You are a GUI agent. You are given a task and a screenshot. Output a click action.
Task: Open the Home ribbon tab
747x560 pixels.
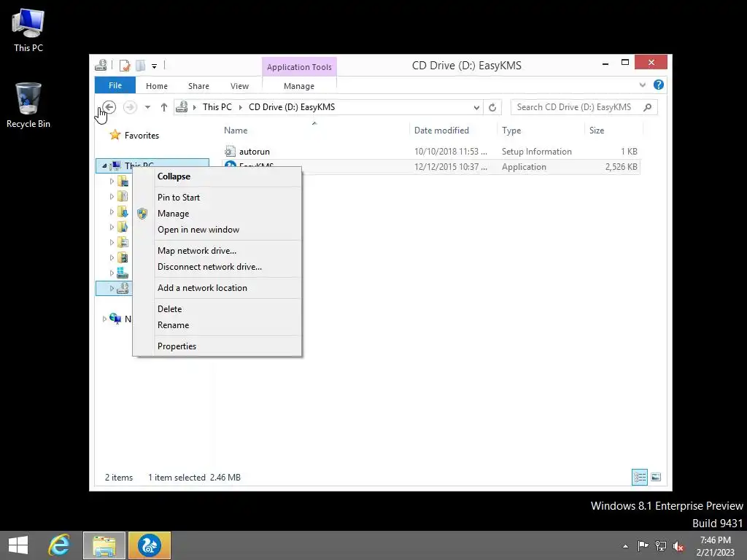pyautogui.click(x=157, y=86)
